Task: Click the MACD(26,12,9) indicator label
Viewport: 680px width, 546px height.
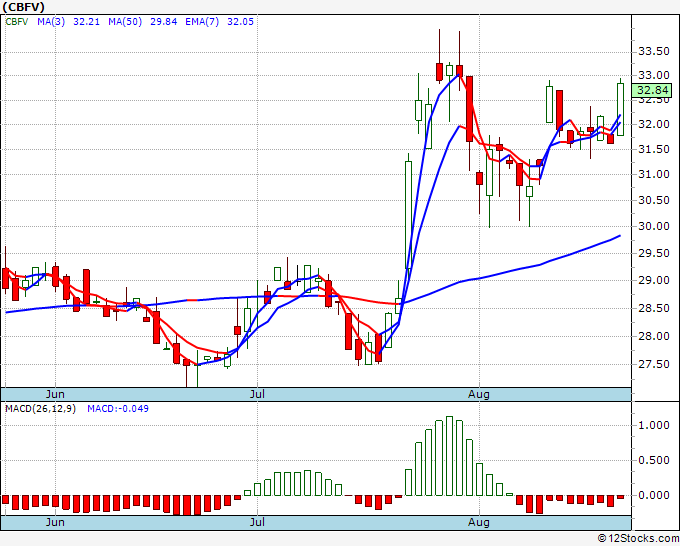Action: tap(40, 409)
